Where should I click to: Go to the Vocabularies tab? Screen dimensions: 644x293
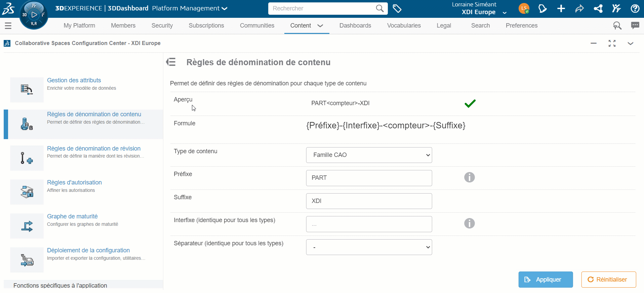404,26
